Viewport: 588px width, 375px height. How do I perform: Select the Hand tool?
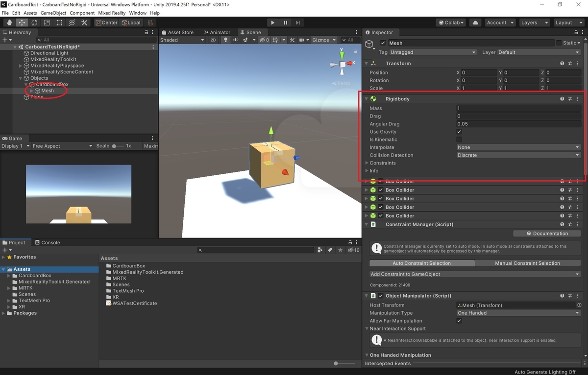click(x=9, y=23)
